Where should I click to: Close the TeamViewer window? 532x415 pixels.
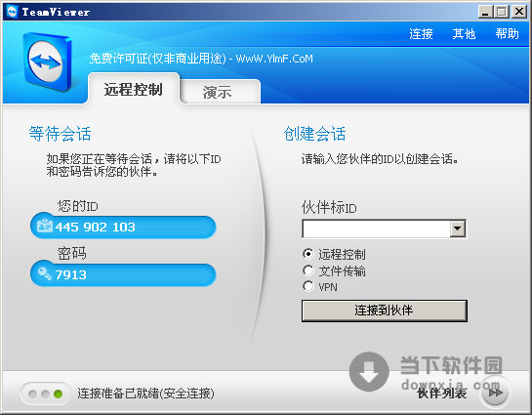519,12
